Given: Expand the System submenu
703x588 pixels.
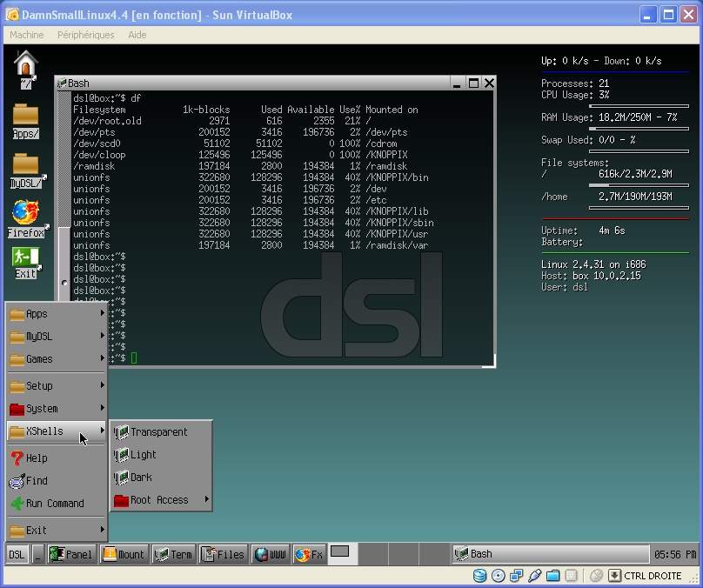Looking at the screenshot, I should (57, 408).
